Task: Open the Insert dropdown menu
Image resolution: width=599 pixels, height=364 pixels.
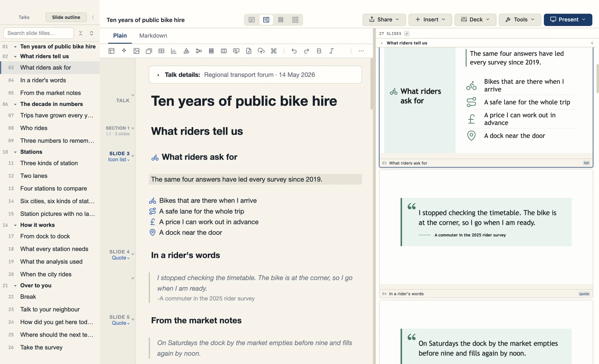Action: click(x=430, y=20)
